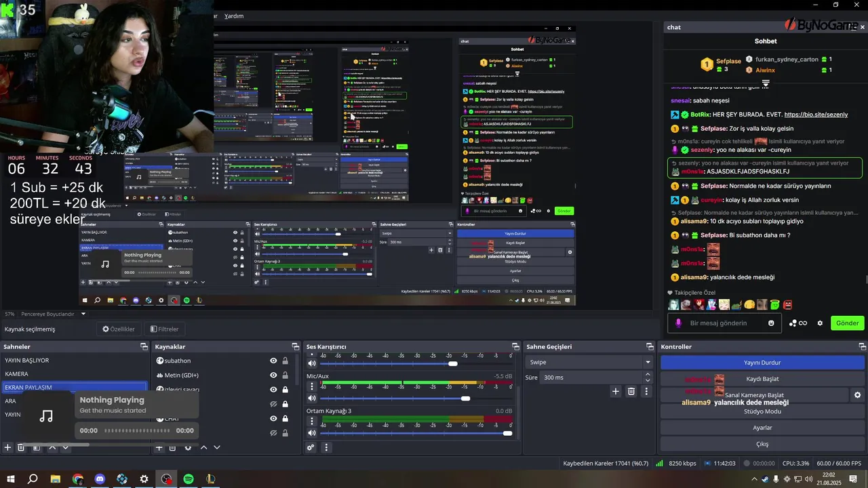Mute the Ortam Kaynağı 3 channel
The width and height of the screenshot is (868, 488).
(312, 433)
